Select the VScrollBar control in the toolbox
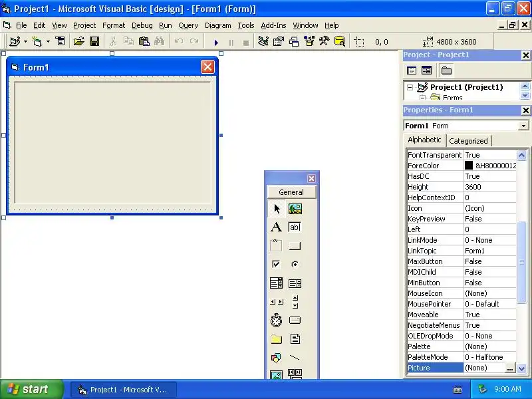 click(295, 302)
